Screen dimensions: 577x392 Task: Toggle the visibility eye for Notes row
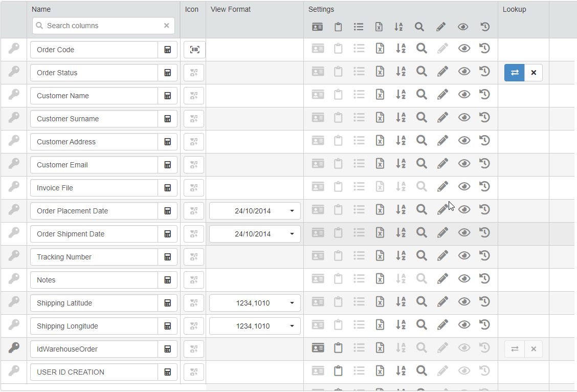pos(464,279)
